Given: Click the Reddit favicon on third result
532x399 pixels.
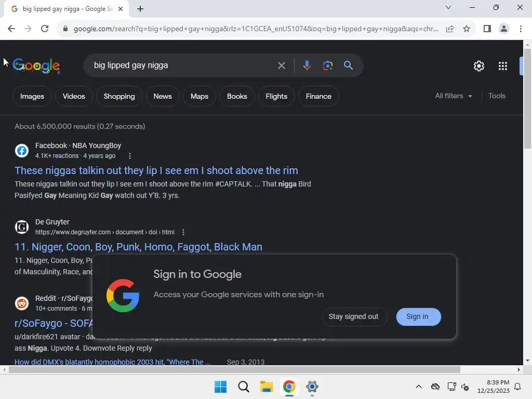Looking at the screenshot, I should point(22,303).
